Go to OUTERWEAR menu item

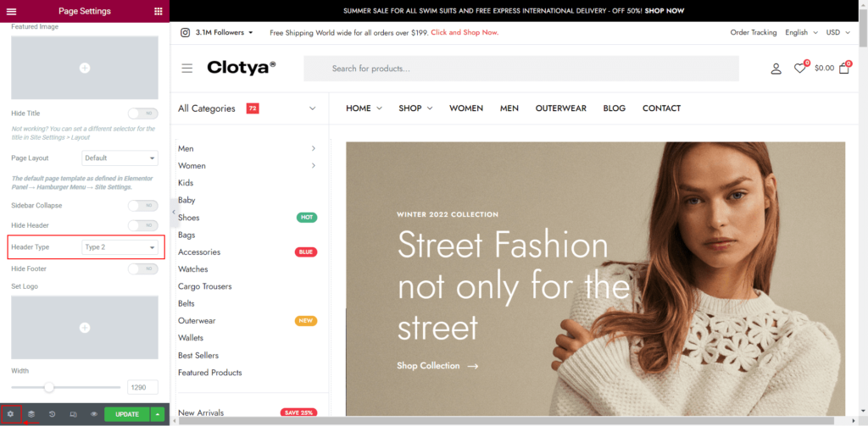pyautogui.click(x=561, y=108)
